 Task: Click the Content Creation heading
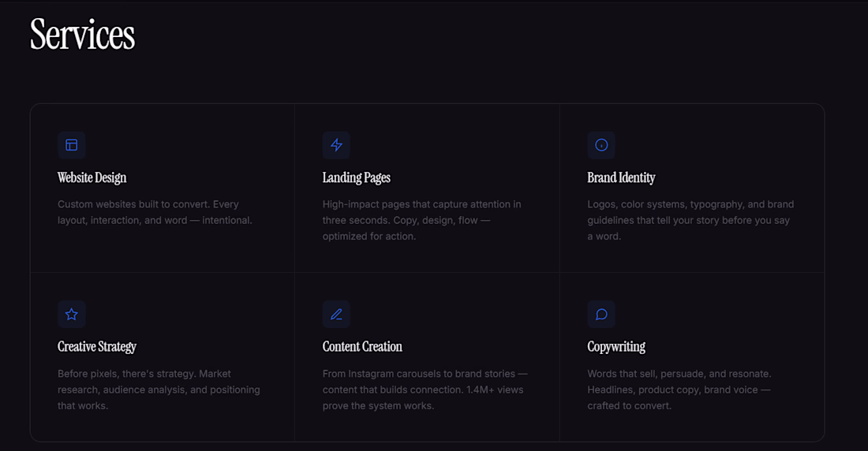tap(363, 347)
